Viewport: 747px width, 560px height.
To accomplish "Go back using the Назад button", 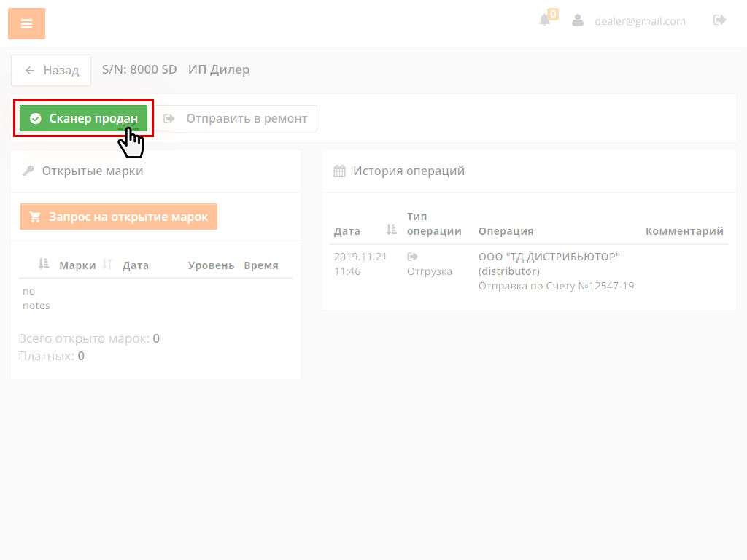I will [51, 70].
